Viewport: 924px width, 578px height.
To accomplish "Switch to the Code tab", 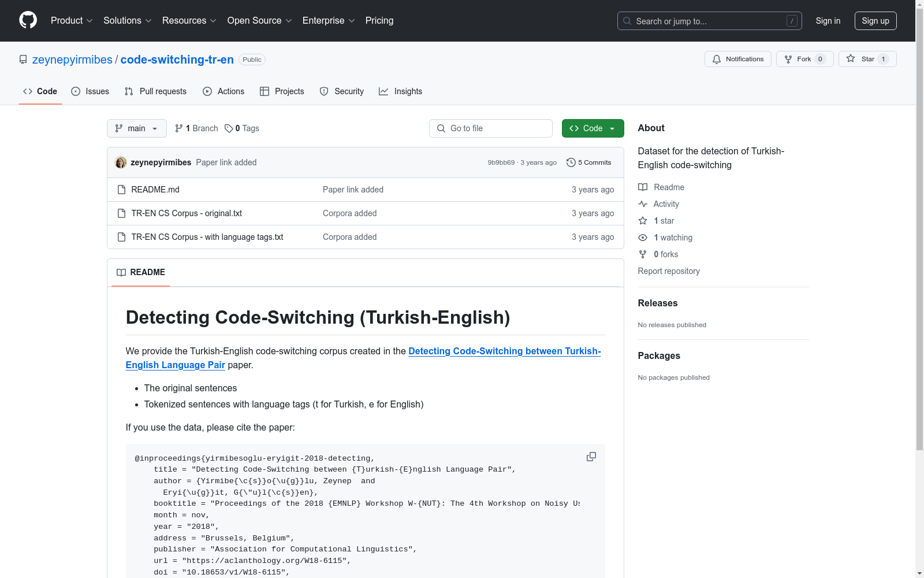I will click(40, 91).
